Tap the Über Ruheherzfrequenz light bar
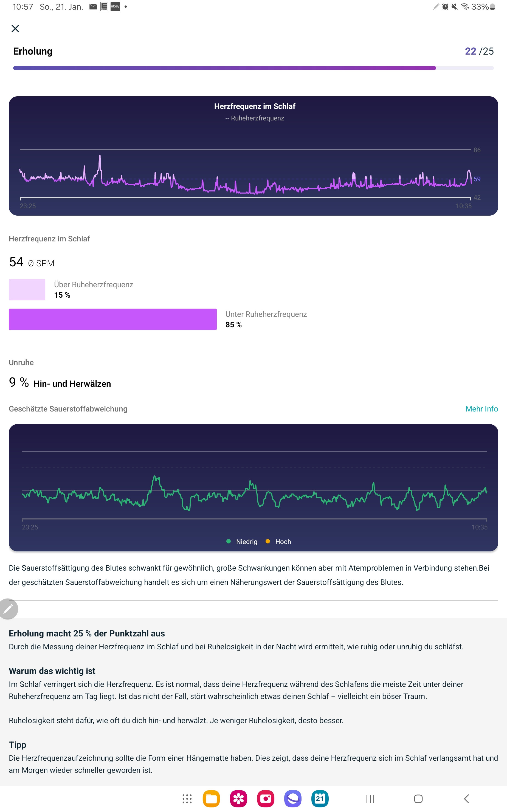The width and height of the screenshot is (507, 812). pyautogui.click(x=27, y=290)
